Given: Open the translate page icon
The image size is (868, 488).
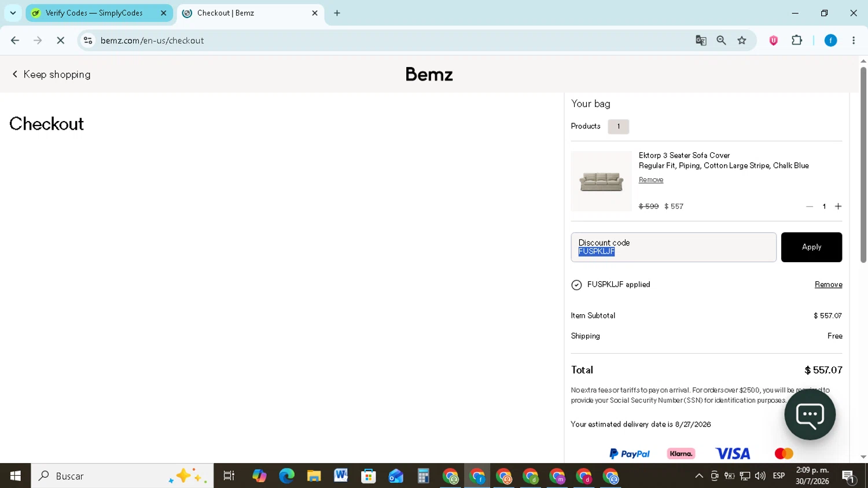Looking at the screenshot, I should (701, 41).
